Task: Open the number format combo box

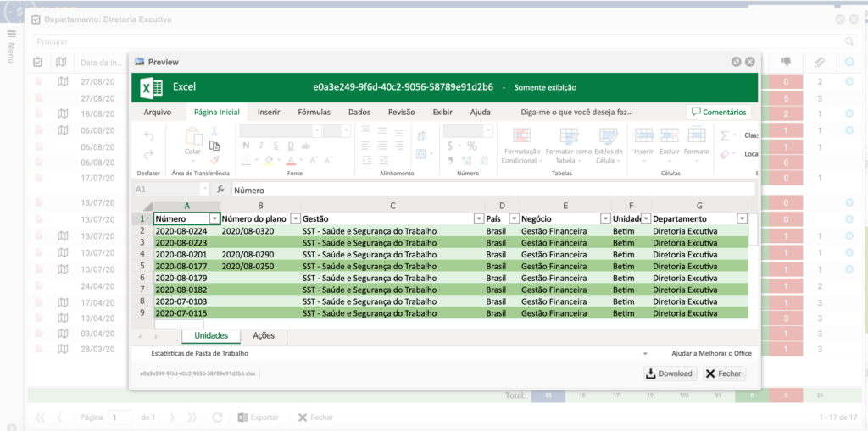Action: (468, 130)
